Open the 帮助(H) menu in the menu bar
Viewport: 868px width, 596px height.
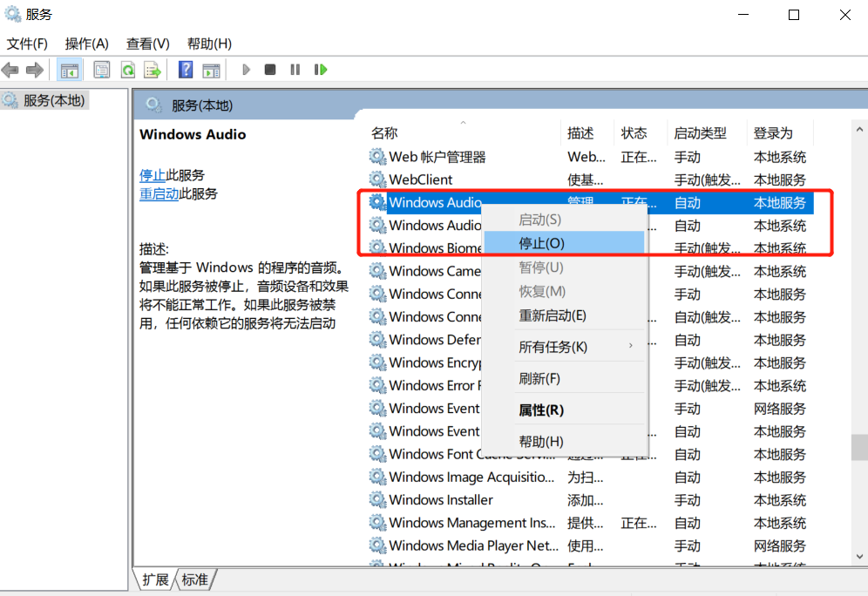[209, 44]
